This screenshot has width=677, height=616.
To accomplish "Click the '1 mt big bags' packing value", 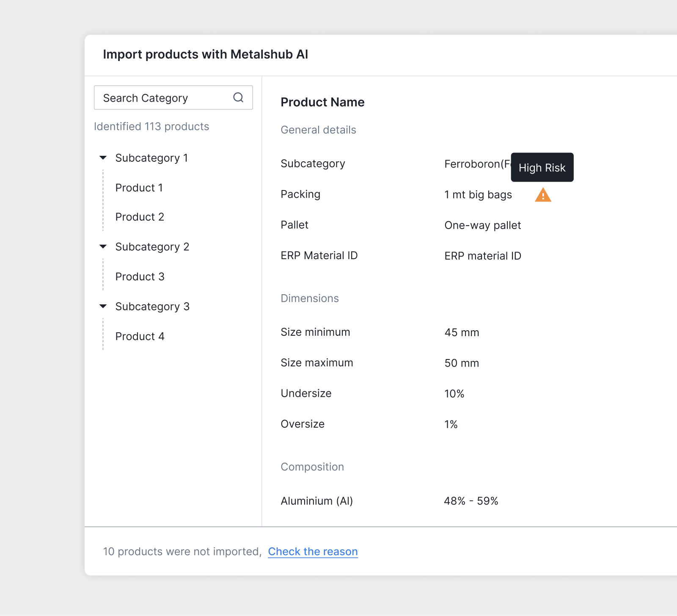I will (478, 195).
